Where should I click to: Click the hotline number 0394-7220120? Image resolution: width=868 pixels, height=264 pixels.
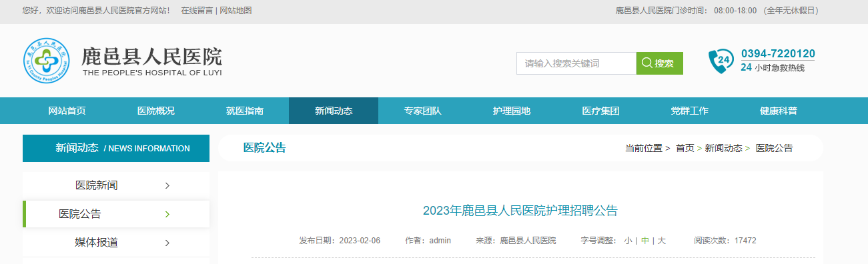pyautogui.click(x=778, y=53)
